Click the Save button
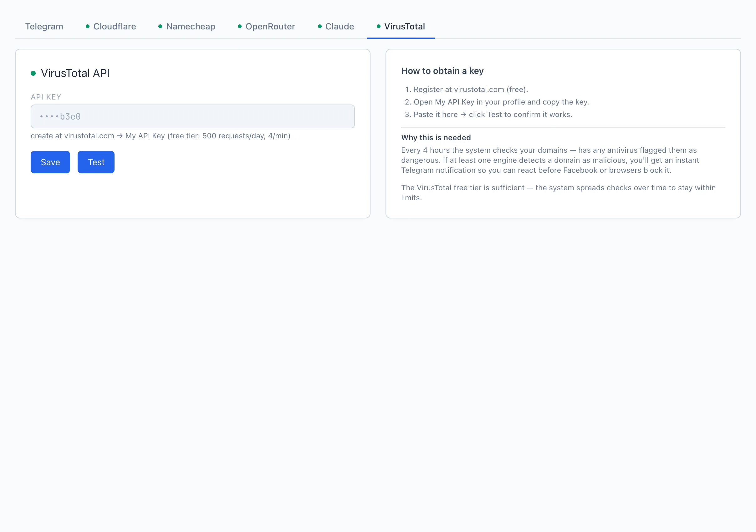This screenshot has height=532, width=756. tap(50, 162)
